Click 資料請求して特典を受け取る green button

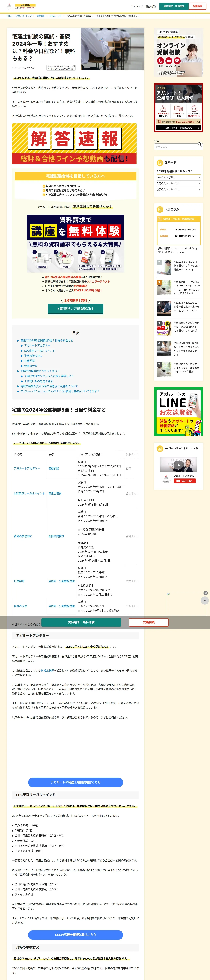75,309
